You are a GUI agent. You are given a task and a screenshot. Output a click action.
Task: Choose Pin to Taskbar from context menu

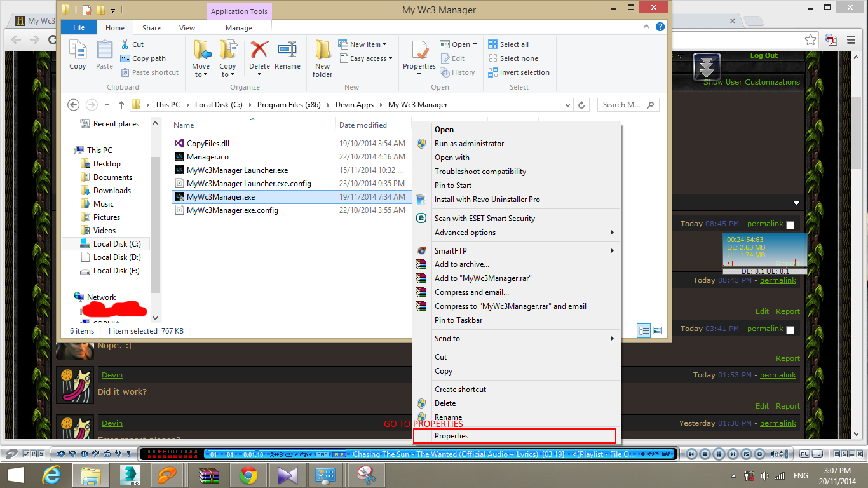point(516,320)
